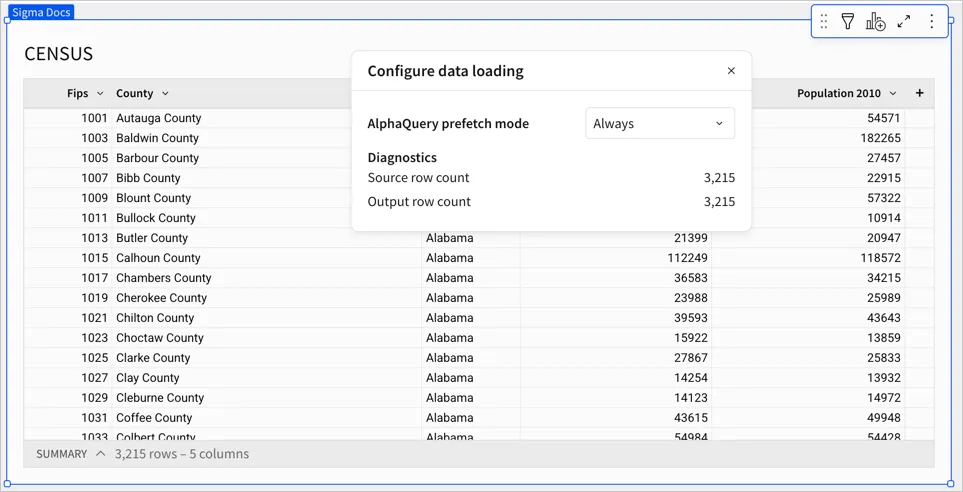The image size is (963, 492).
Task: Click the Source row count label
Action: (x=418, y=178)
